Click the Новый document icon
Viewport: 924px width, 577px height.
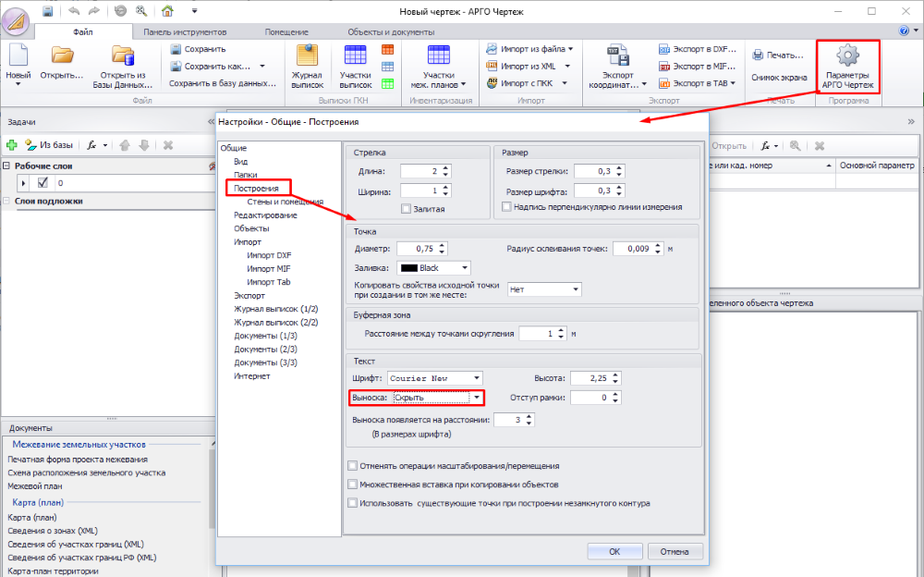click(18, 55)
